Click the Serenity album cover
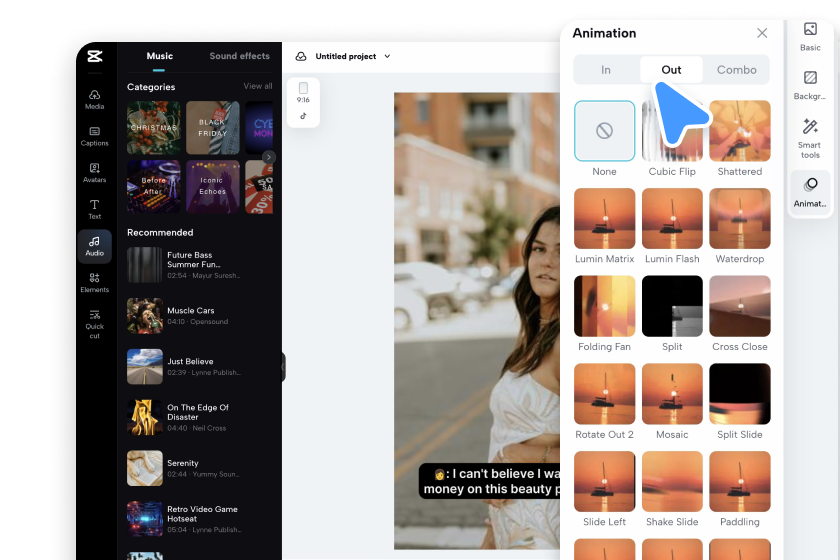 tap(145, 468)
